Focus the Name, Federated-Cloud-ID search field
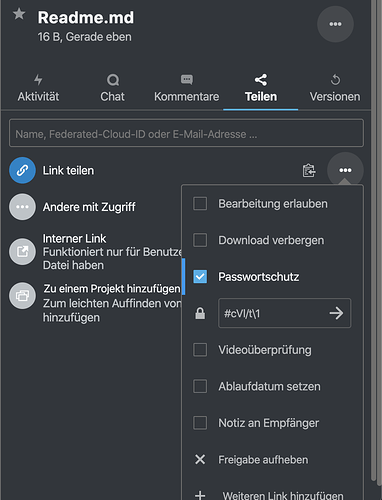Screen dimensions: 382x500 [186, 133]
